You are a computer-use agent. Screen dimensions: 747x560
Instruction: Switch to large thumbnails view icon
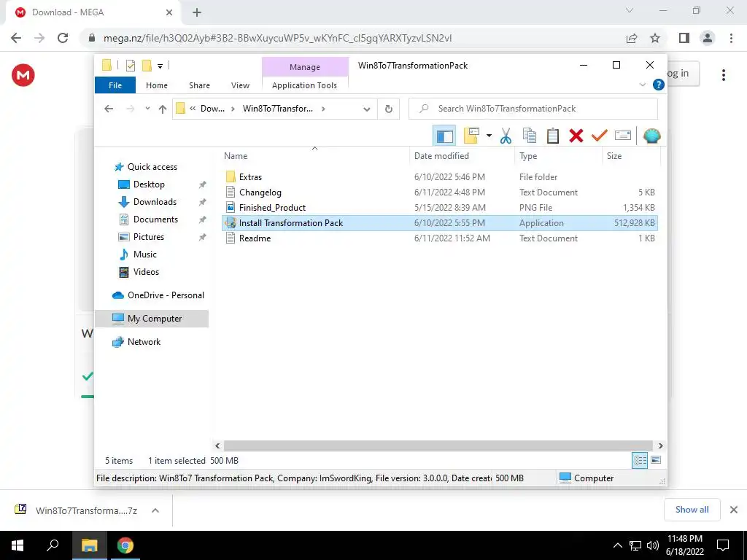656,460
